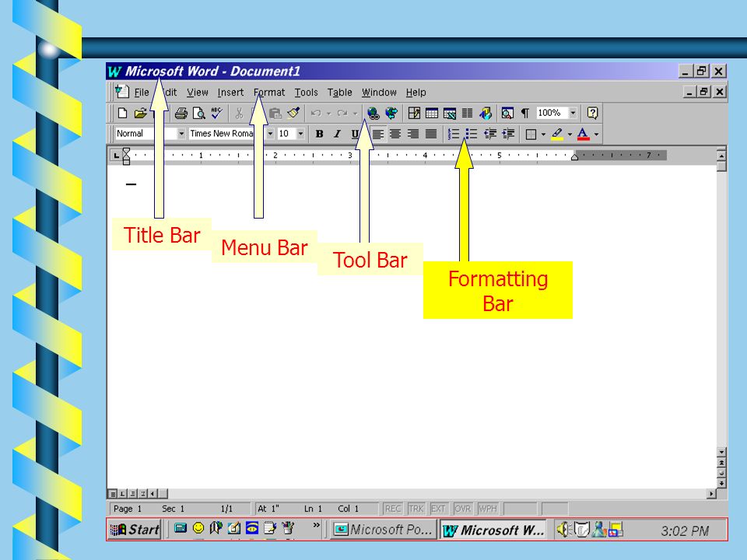Expand the highlight color arrow

[570, 135]
